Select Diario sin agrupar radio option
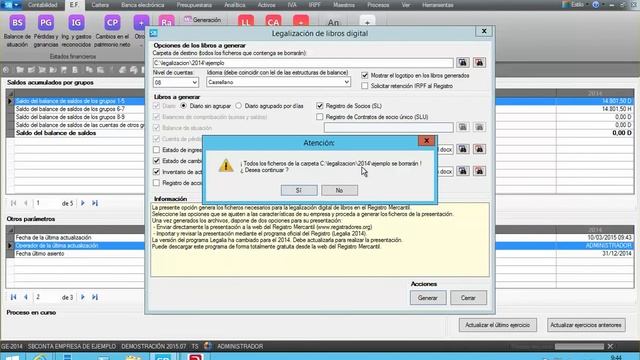This screenshot has height=360, width=640. pos(184,106)
